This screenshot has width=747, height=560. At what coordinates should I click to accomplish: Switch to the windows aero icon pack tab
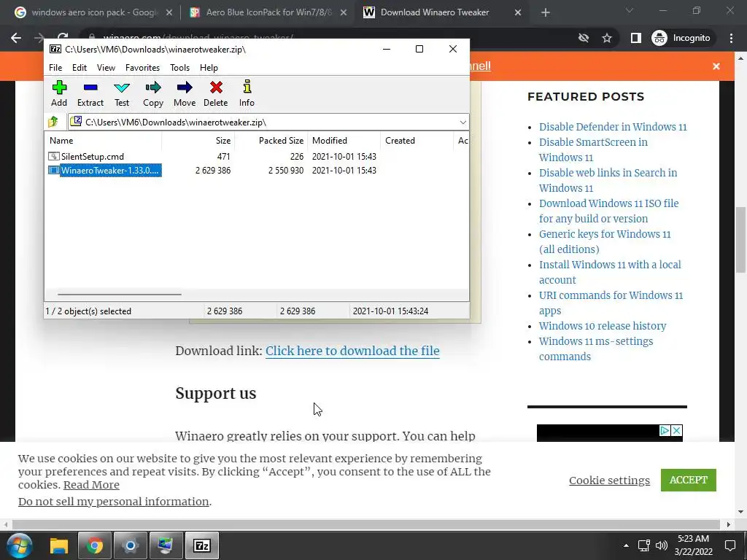click(x=93, y=13)
